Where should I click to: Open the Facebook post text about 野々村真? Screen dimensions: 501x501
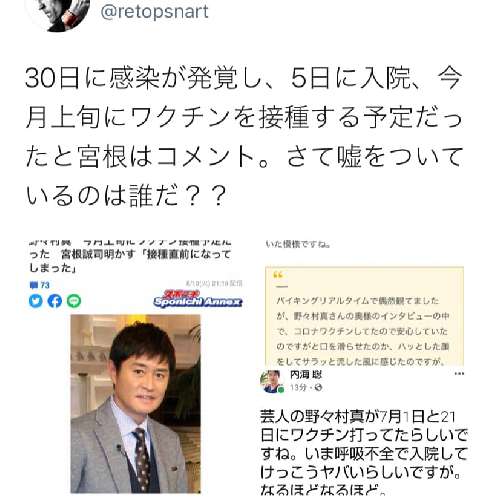click(x=364, y=453)
